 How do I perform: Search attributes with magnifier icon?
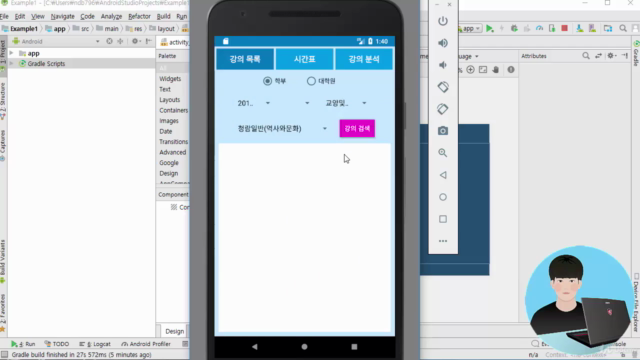(x=586, y=56)
